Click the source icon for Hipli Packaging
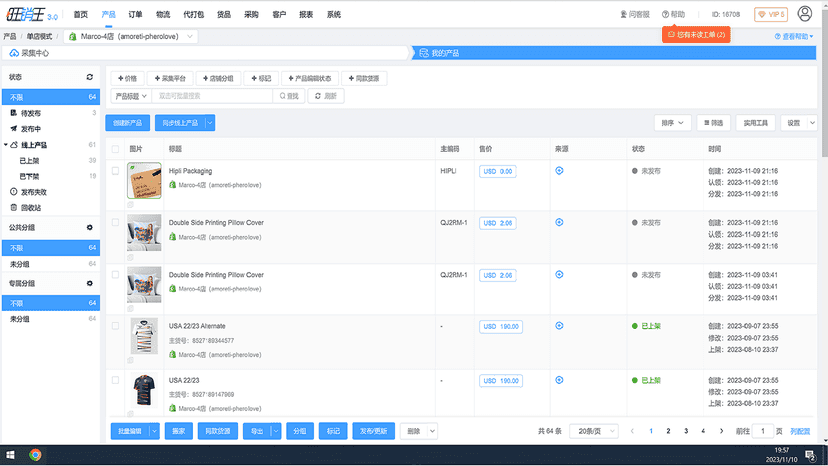 click(559, 171)
